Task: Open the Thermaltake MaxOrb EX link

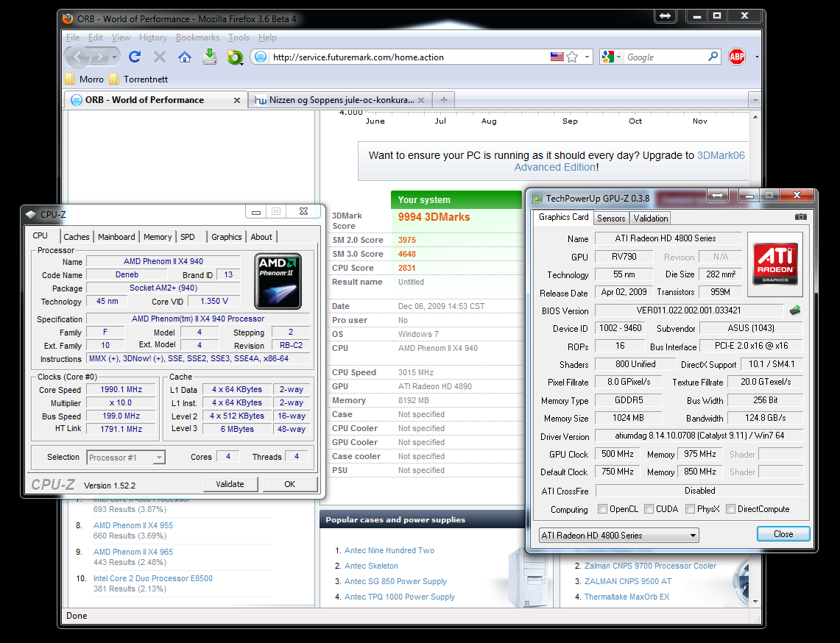Action: click(627, 597)
